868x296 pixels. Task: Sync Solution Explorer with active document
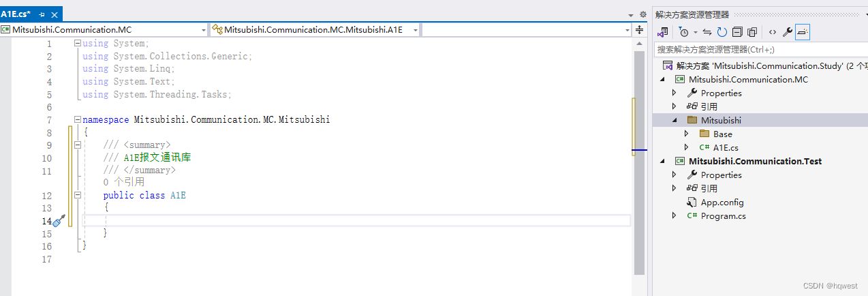(707, 32)
